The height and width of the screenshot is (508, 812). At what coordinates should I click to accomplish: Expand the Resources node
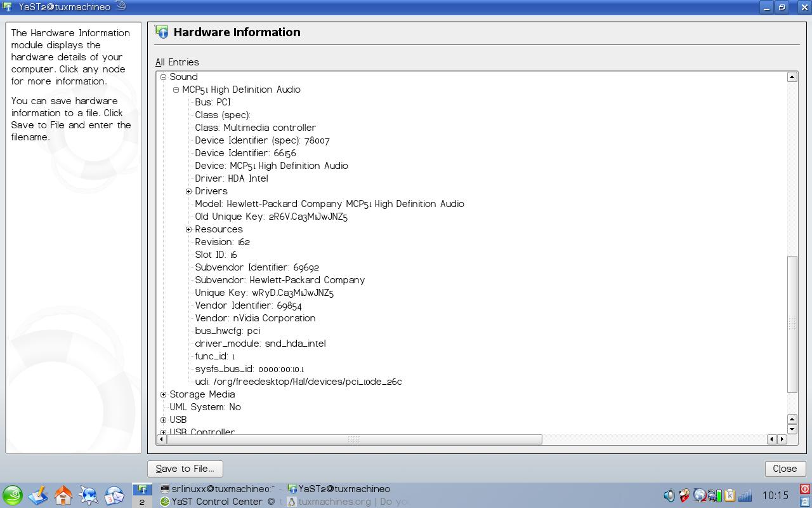point(188,229)
